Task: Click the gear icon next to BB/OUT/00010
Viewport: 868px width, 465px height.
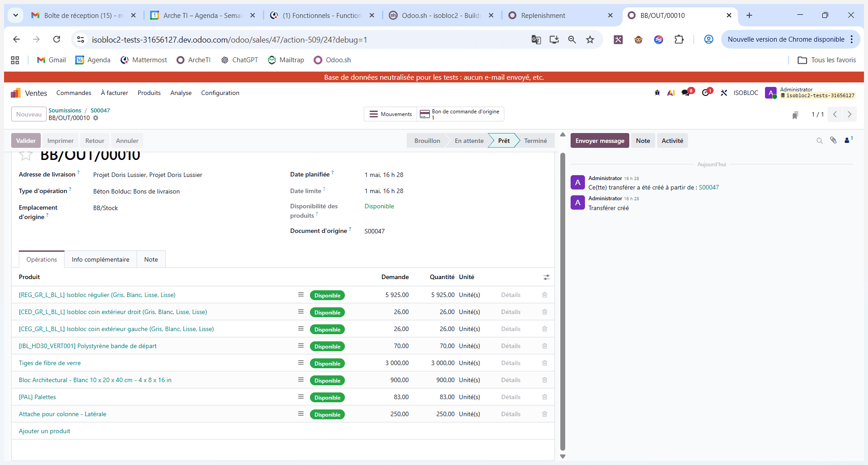Action: [x=95, y=118]
